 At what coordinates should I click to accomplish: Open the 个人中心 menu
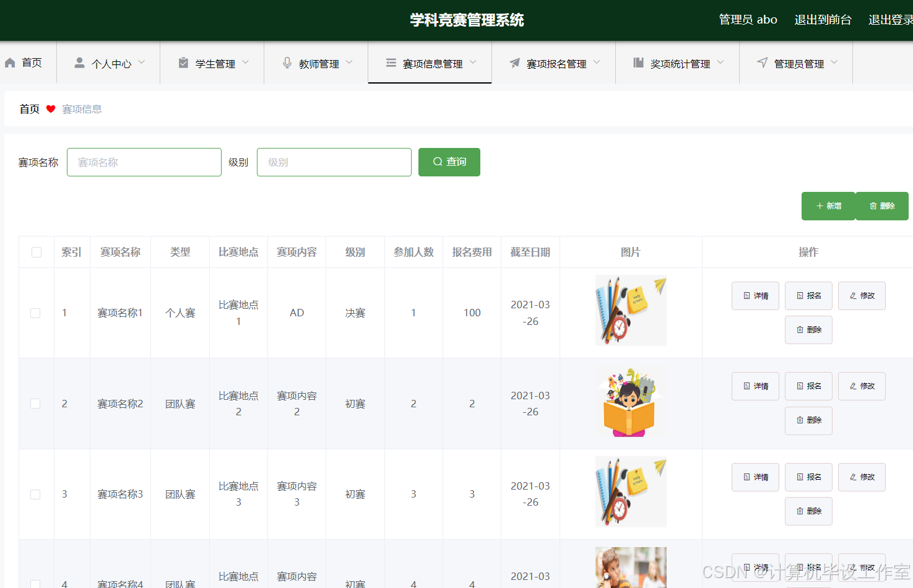[x=108, y=63]
